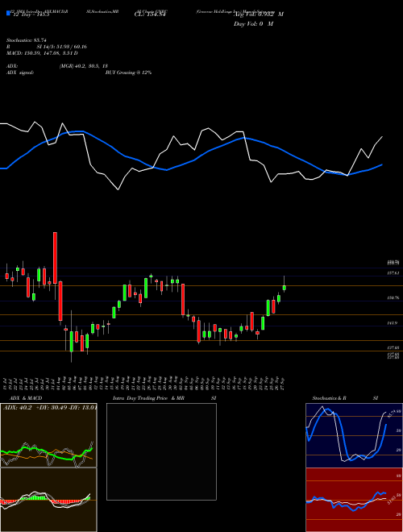Click the 'ADX: 40.2 +DY: 30.49 -DY: 13.01' header
This screenshot has height=532, width=403.
(50, 408)
